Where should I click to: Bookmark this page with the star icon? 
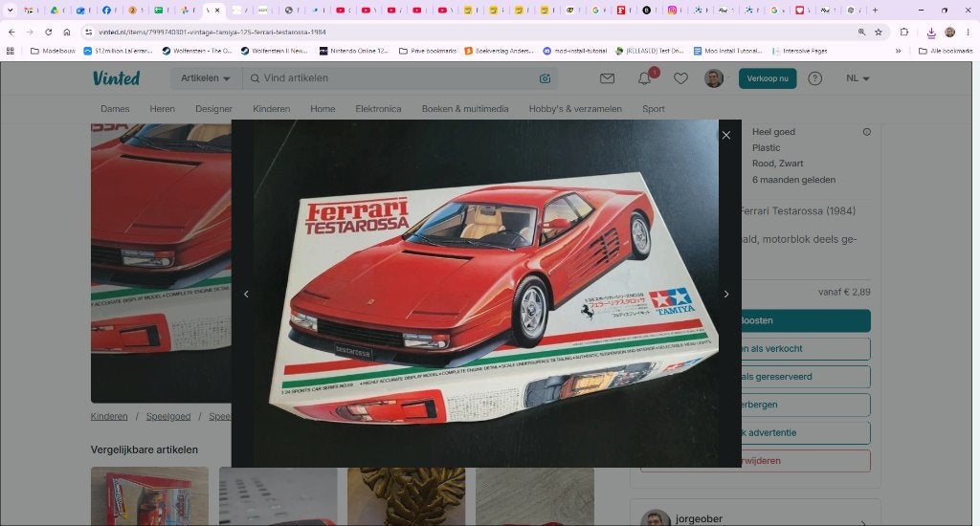click(879, 32)
